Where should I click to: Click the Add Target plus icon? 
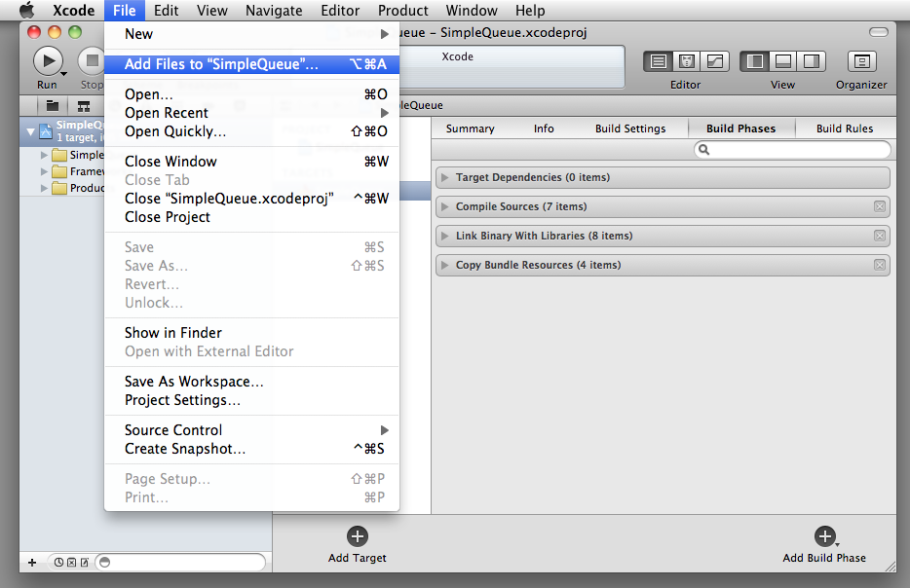358,536
